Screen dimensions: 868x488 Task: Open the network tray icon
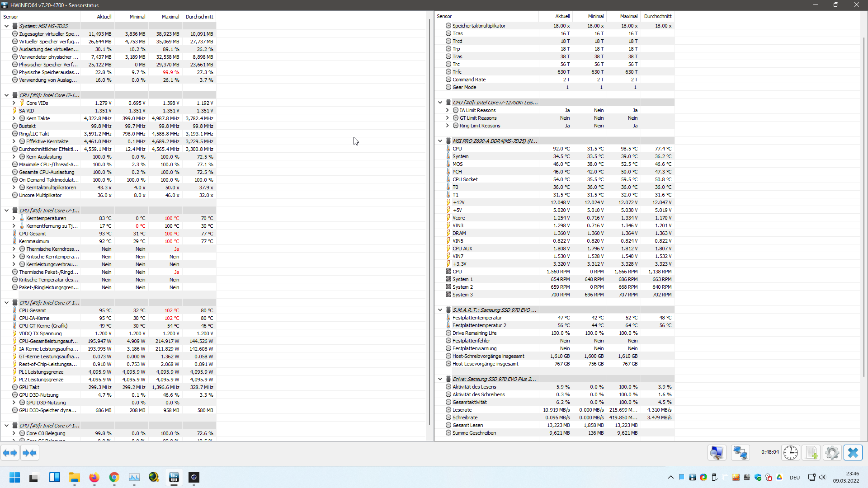click(x=811, y=477)
